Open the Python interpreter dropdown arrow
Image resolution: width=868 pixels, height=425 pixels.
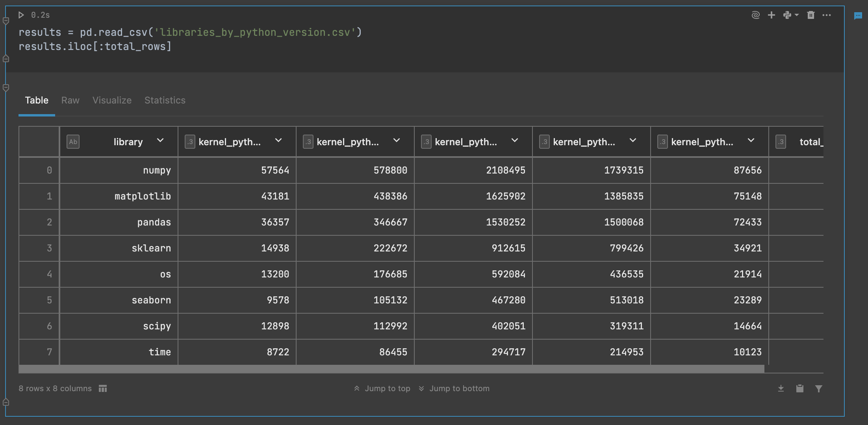[x=796, y=15]
